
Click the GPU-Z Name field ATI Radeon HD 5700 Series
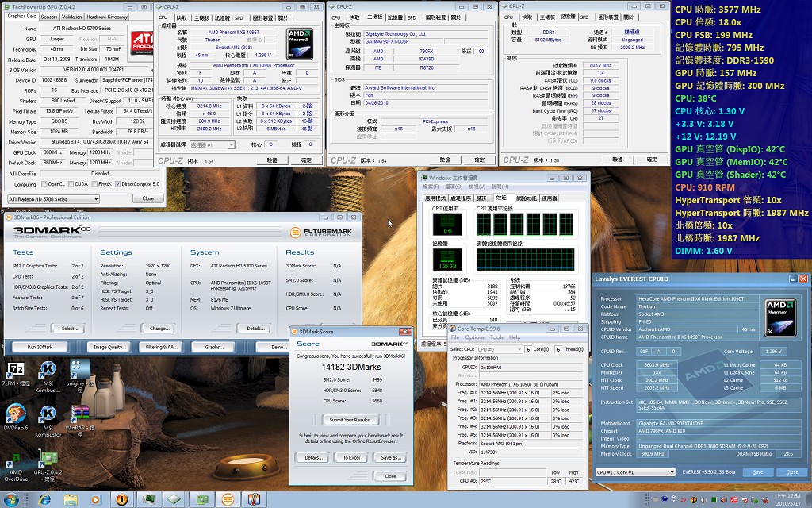click(82, 29)
